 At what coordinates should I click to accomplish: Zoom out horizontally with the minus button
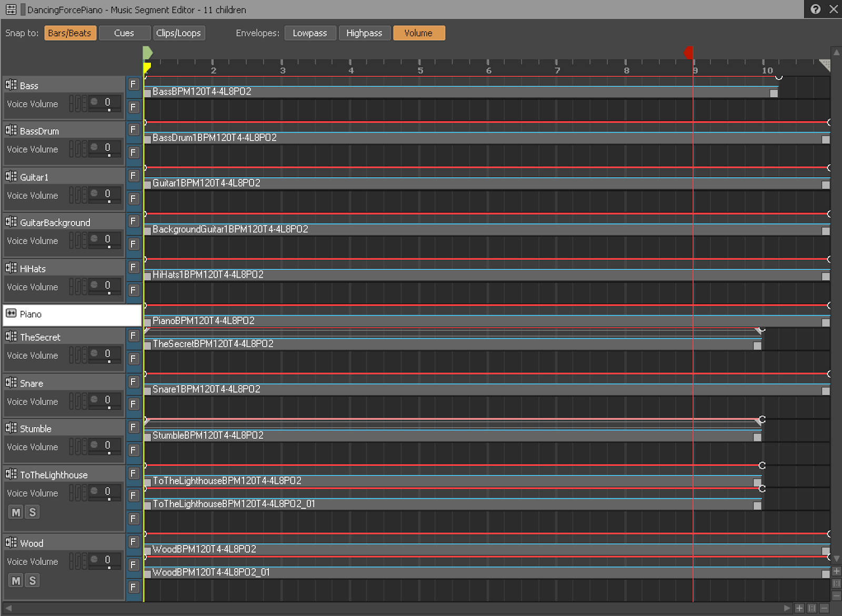click(x=824, y=608)
